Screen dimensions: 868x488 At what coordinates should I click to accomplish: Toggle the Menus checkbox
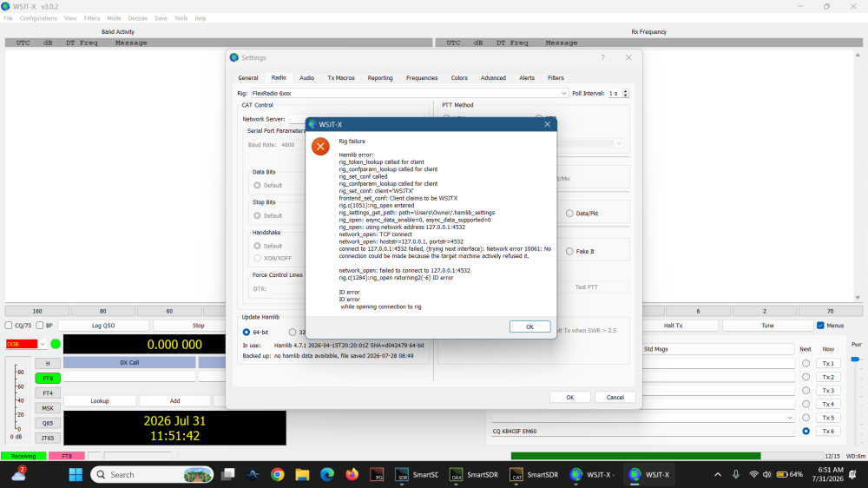click(820, 326)
